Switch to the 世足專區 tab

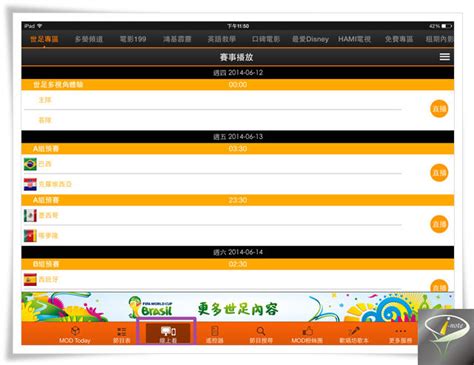pos(44,39)
